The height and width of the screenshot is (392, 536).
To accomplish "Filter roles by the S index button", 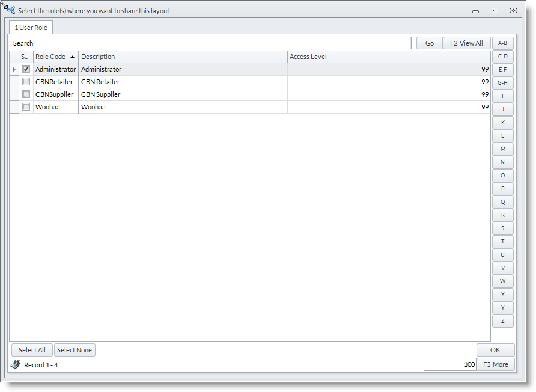I will [502, 228].
